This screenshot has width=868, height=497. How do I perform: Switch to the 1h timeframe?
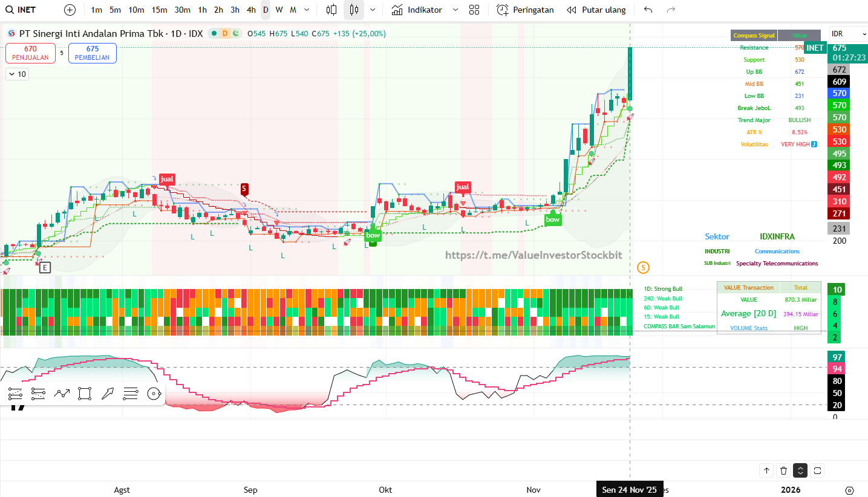click(x=202, y=10)
